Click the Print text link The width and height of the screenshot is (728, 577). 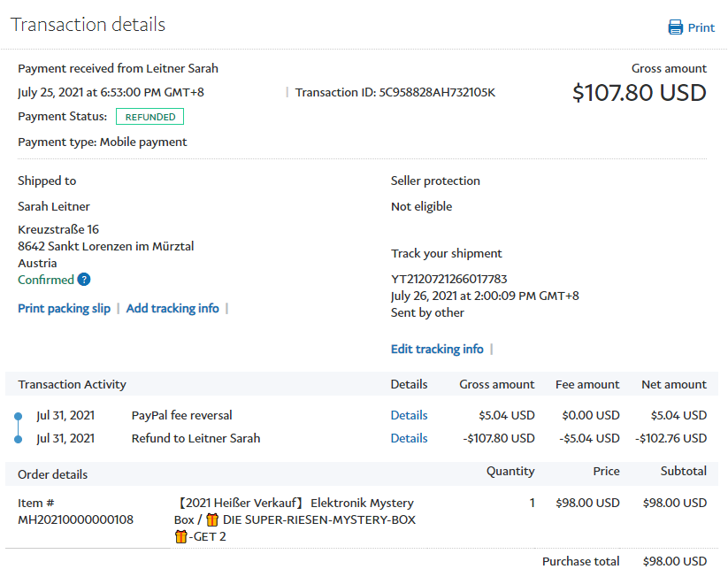[x=701, y=27]
